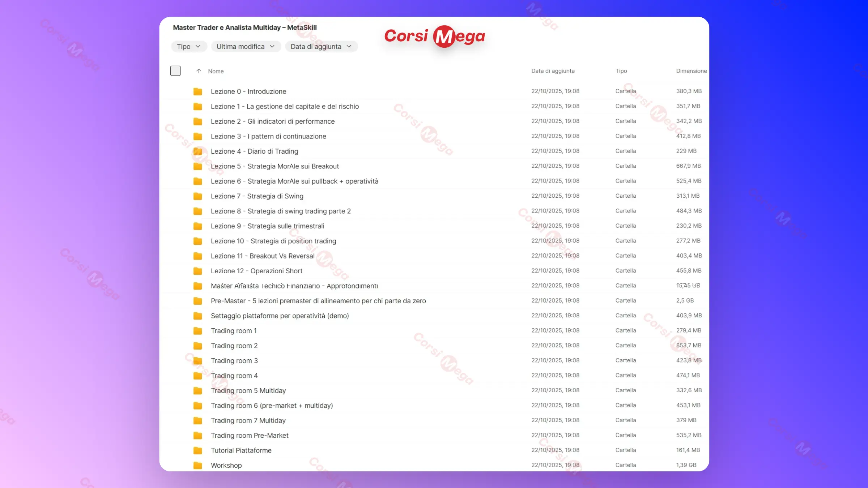This screenshot has height=488, width=868.
Task: Click the folder icon for Lezione 0 - Introduzione
Action: [x=197, y=91]
